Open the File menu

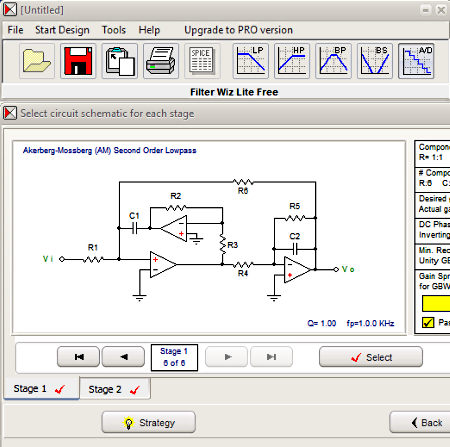(x=15, y=30)
